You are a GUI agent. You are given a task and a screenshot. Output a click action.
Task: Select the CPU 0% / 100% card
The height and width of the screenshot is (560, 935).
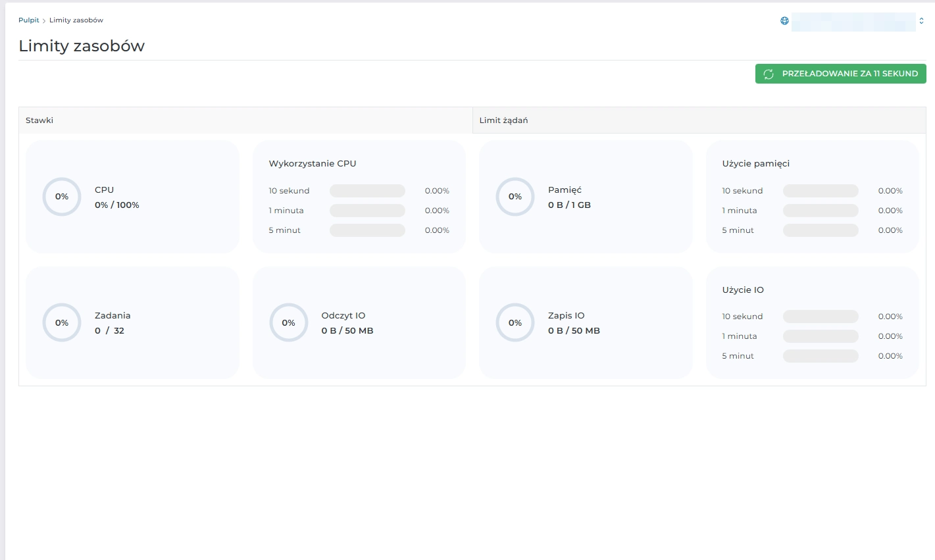click(x=132, y=196)
